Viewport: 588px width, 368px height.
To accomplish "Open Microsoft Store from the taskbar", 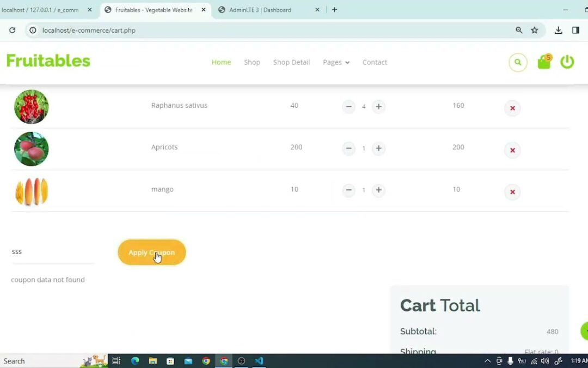I will [x=170, y=361].
